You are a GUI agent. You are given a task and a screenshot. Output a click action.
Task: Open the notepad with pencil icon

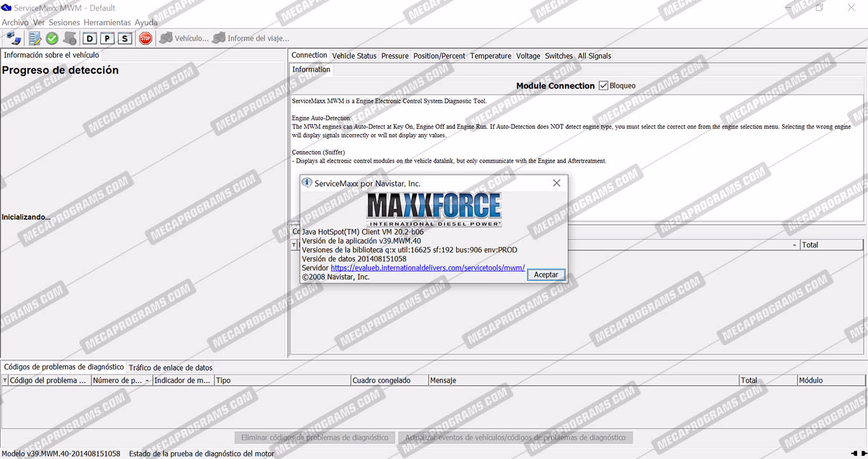35,39
